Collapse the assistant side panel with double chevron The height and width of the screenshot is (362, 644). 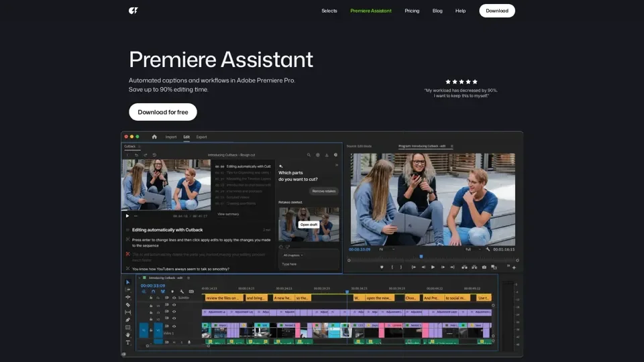coord(336,165)
